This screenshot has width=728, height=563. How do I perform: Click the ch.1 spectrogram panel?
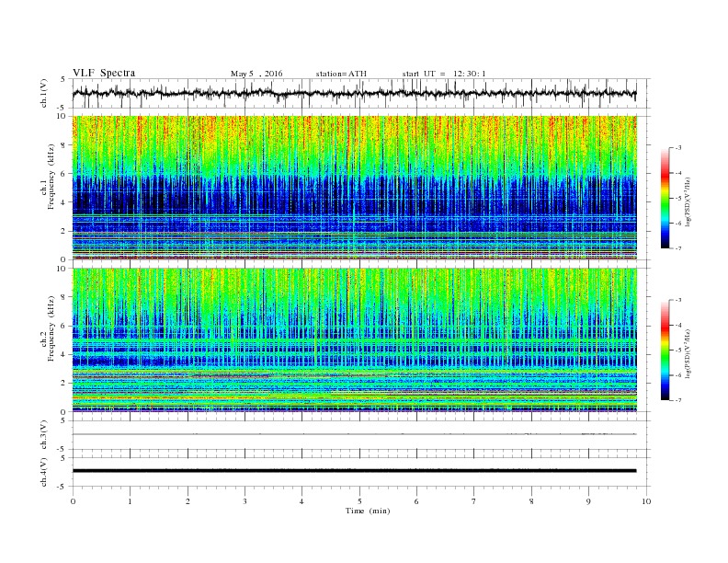pyautogui.click(x=355, y=188)
